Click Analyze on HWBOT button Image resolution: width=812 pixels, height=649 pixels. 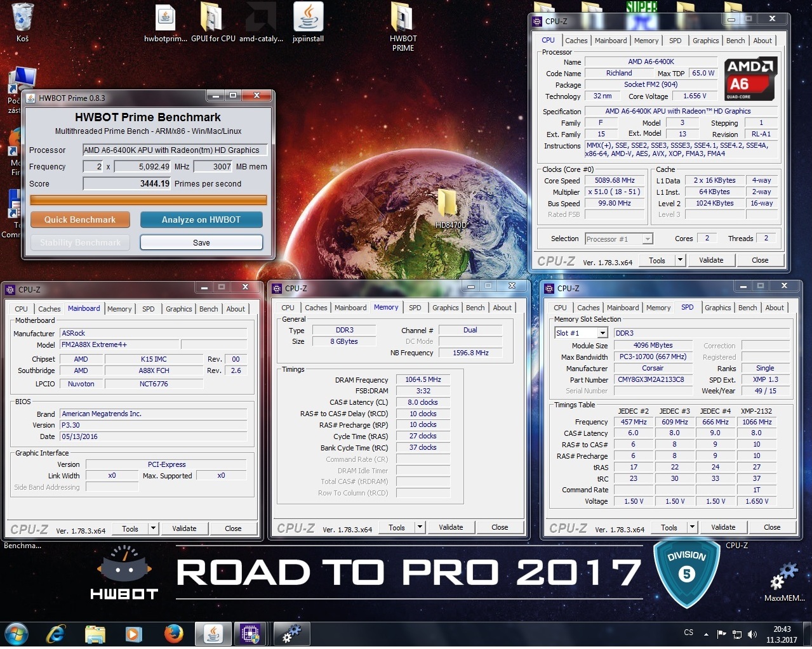tap(201, 220)
